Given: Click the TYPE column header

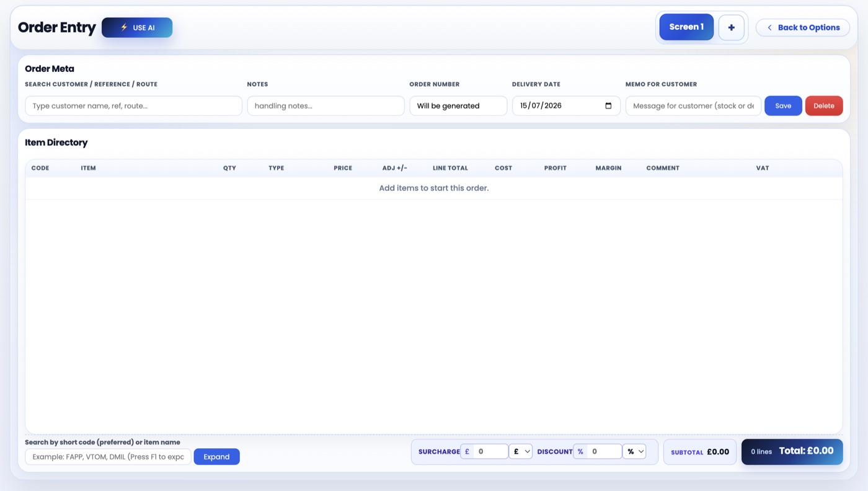Looking at the screenshot, I should 276,168.
